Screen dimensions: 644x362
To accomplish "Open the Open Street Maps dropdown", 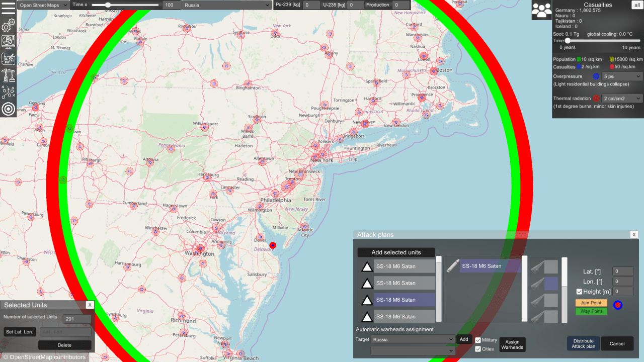I will point(43,5).
